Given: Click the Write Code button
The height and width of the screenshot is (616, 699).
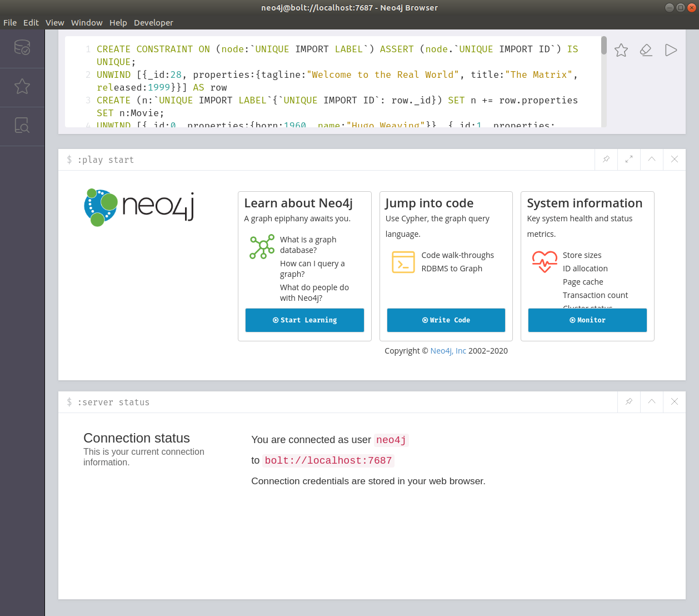Looking at the screenshot, I should [446, 320].
